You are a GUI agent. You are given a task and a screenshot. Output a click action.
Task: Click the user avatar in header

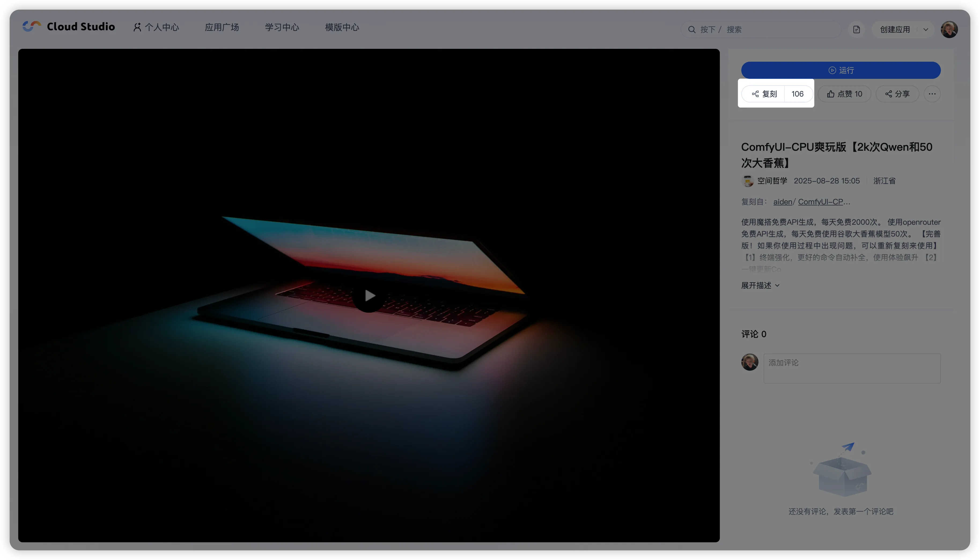(949, 30)
